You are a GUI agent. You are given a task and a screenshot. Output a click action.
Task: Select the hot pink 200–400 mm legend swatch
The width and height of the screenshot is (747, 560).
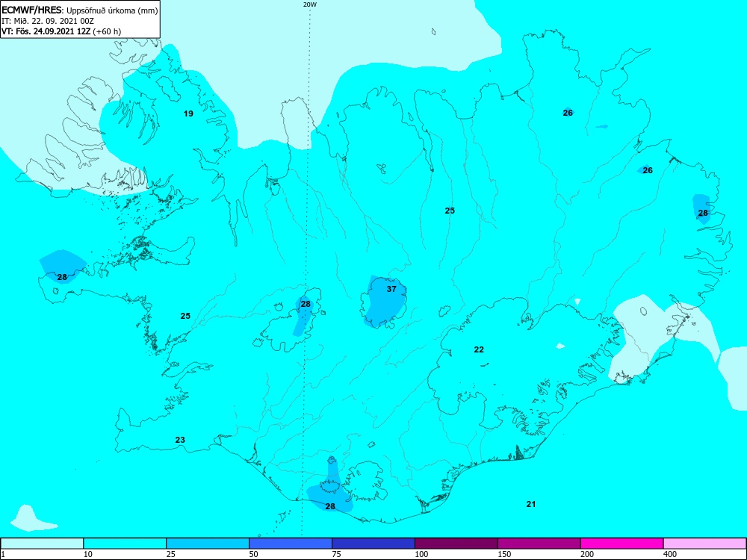[622, 544]
